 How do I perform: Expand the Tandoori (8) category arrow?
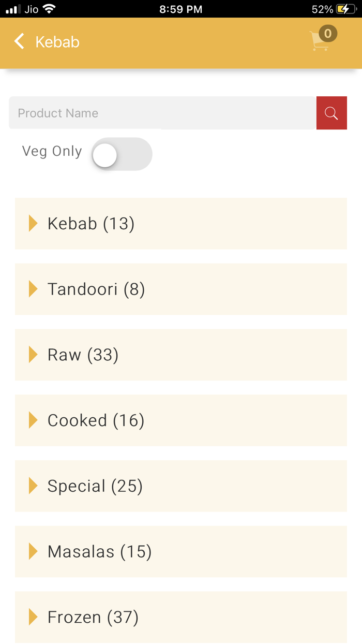[33, 289]
